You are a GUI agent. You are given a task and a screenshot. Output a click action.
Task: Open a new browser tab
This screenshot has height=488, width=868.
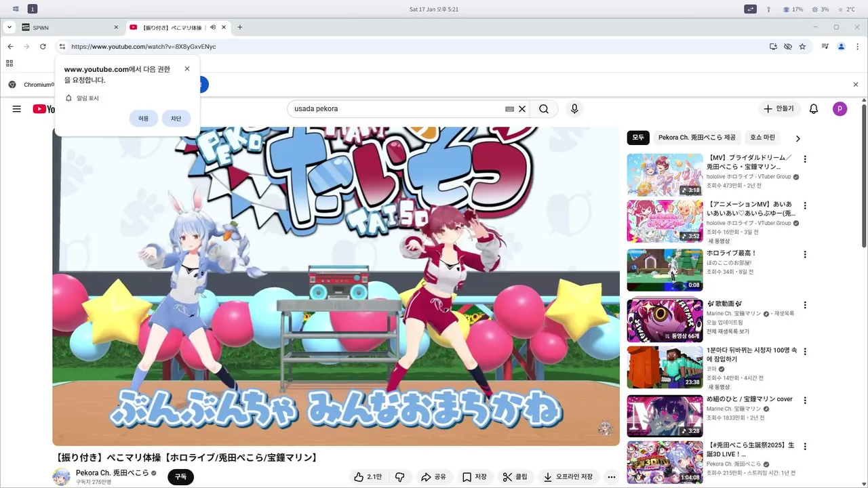tap(239, 27)
